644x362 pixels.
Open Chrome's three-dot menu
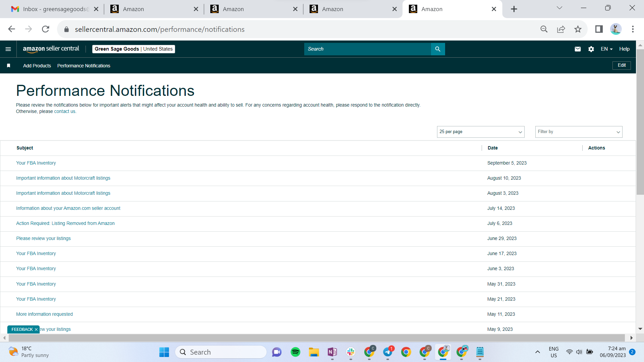click(x=633, y=29)
